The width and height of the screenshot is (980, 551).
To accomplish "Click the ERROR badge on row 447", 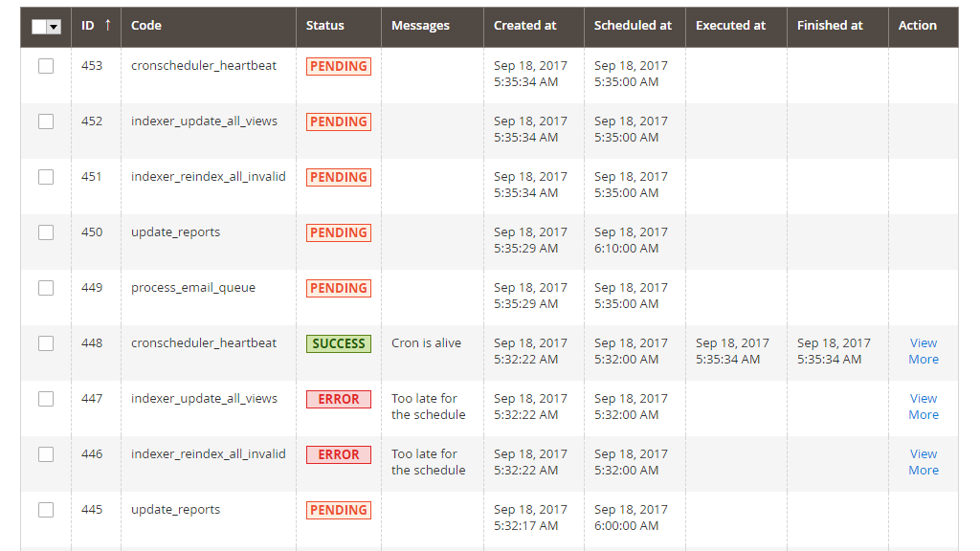I will [338, 399].
